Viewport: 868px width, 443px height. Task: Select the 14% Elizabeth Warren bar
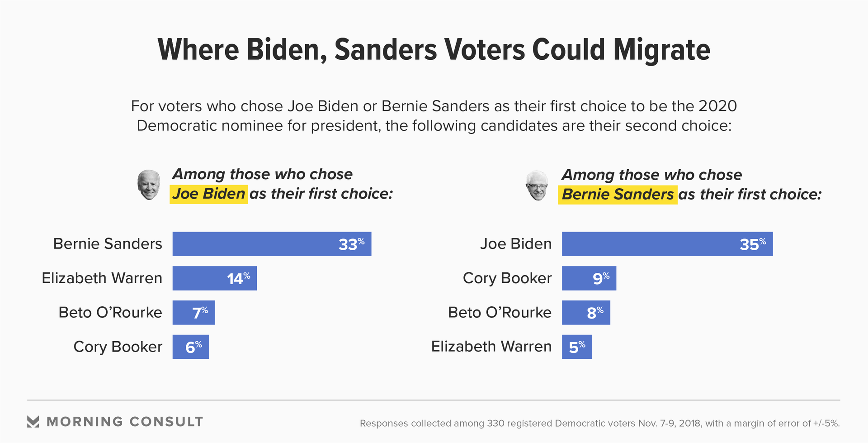click(x=215, y=278)
